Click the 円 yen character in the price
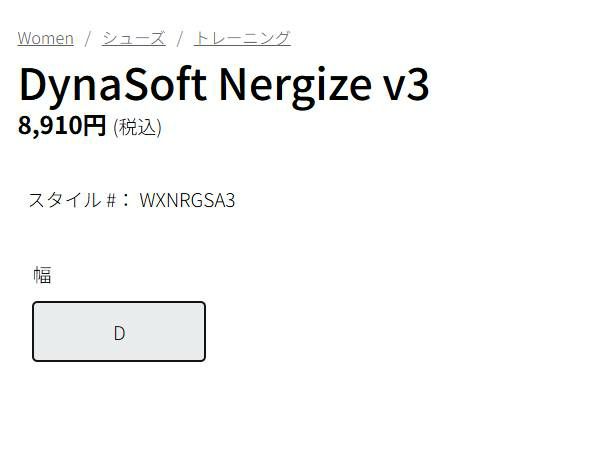Viewport: 600px width, 450px height. pyautogui.click(x=95, y=126)
